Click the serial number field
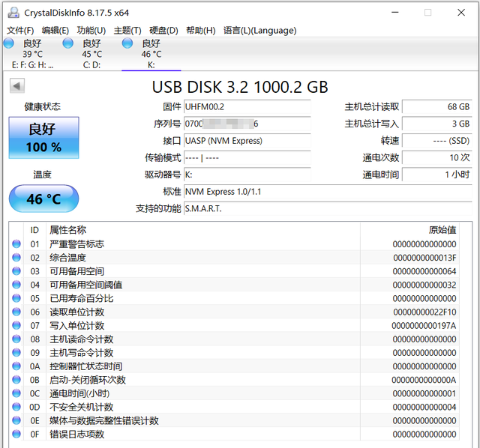The height and width of the screenshot is (448, 480). tap(247, 124)
